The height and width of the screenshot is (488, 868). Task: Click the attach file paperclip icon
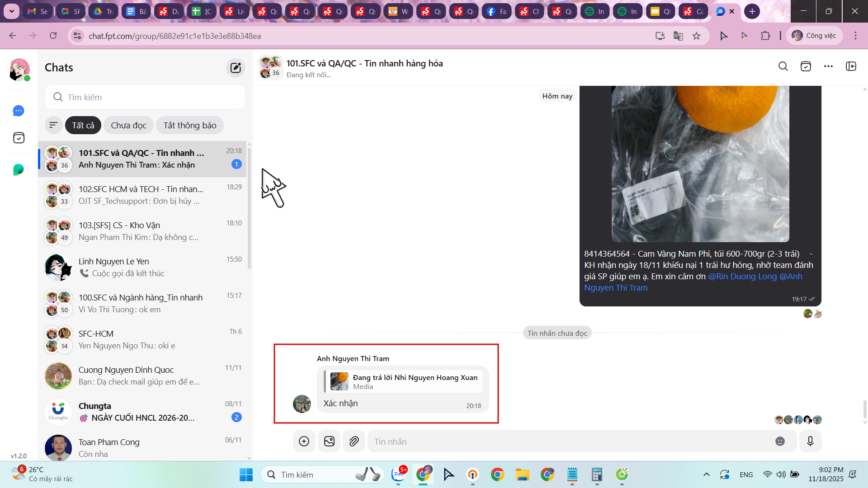[x=354, y=441]
